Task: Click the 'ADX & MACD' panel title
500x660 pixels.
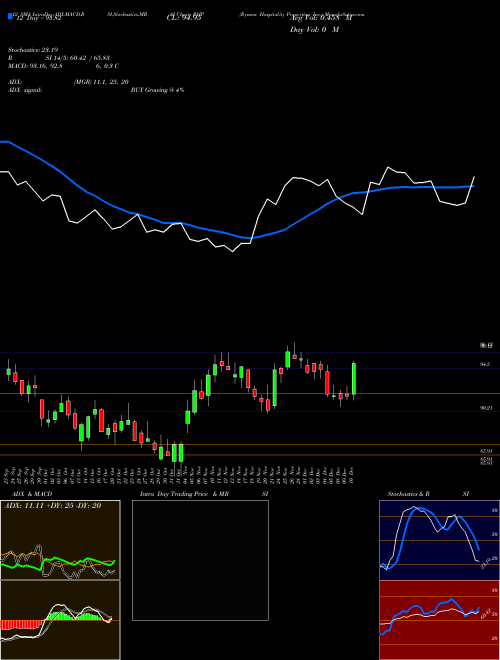Action: [x=32, y=494]
